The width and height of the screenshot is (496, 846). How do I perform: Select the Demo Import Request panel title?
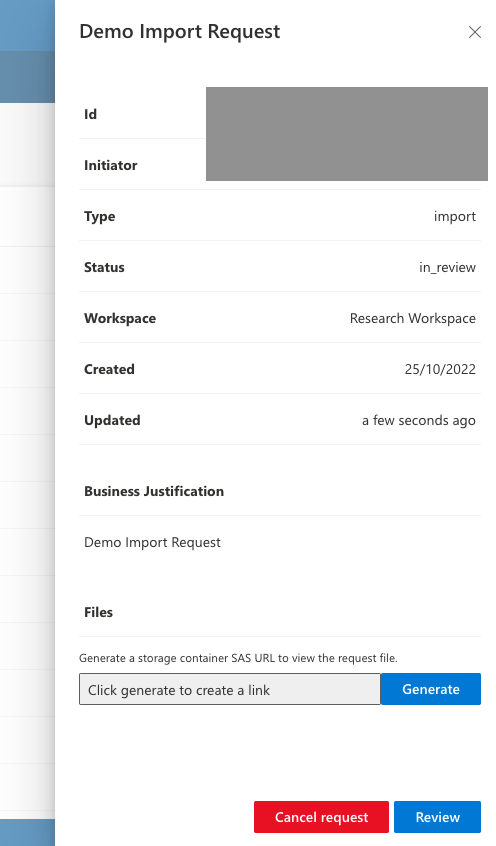click(180, 32)
